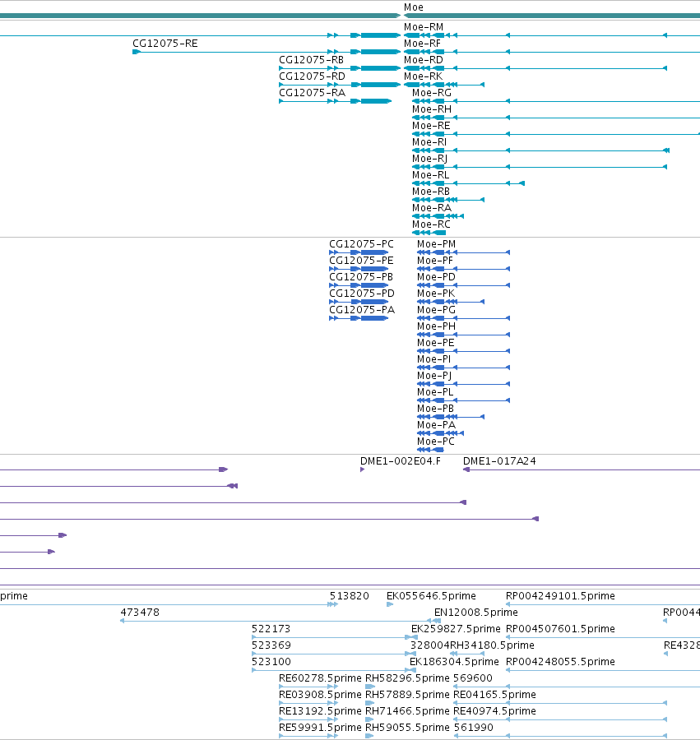Click the CG12075-PA protein label
The image size is (700, 740).
(x=362, y=310)
